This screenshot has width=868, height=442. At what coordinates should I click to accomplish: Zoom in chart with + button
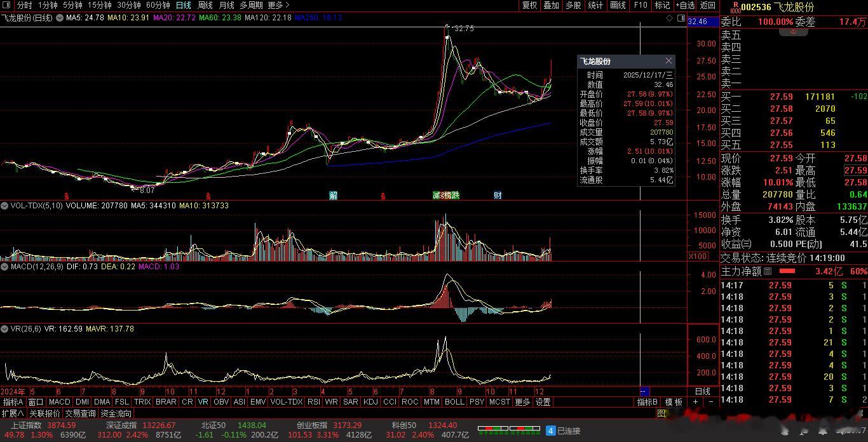pyautogui.click(x=695, y=402)
